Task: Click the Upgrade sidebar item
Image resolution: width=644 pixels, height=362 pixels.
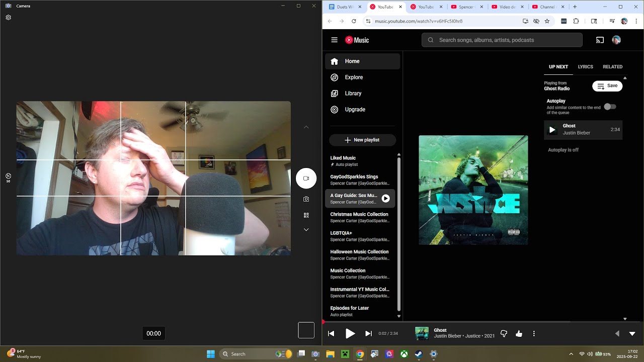Action: (362, 110)
